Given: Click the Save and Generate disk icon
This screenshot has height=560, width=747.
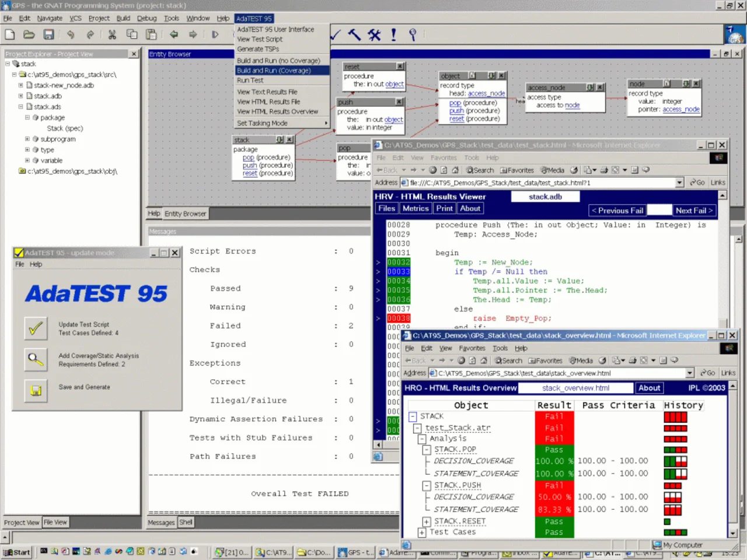Looking at the screenshot, I should coord(36,390).
